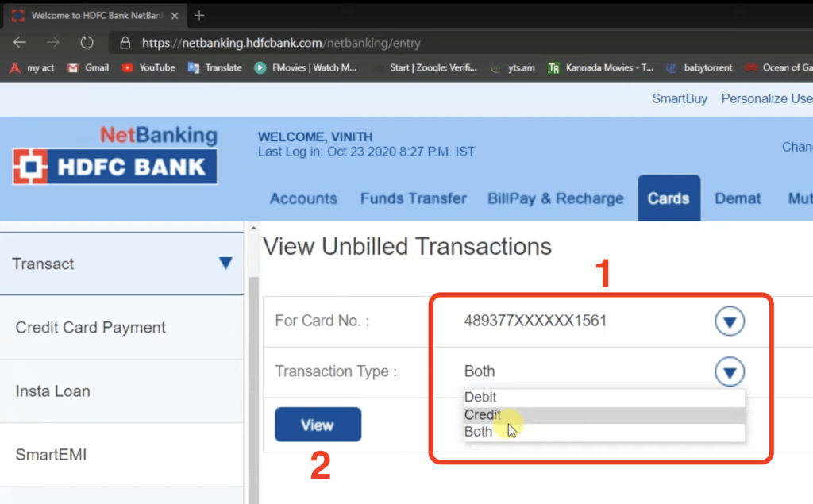This screenshot has width=813, height=504.
Task: Open the Start | Zooqle bookmark
Action: [426, 67]
